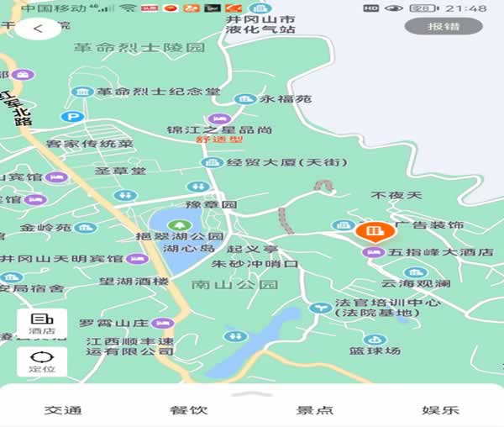Image resolution: width=504 pixels, height=427 pixels.
Task: Tap the 革命烈士纪念堂 landmark icon
Action: coord(81,92)
